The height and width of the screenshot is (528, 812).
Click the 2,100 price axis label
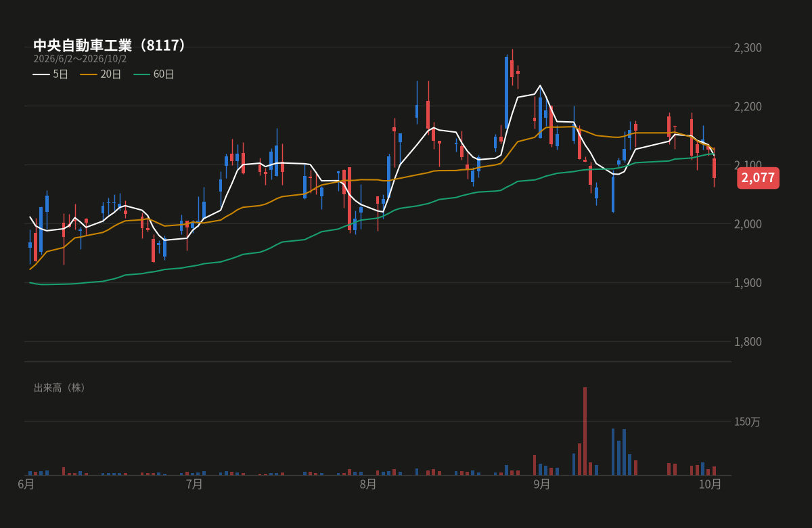click(x=748, y=164)
